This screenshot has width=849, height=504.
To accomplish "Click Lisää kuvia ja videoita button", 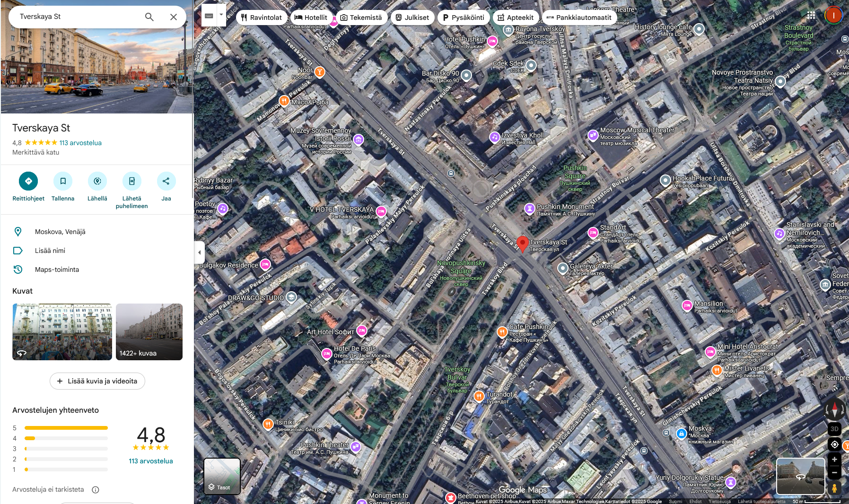I will pyautogui.click(x=97, y=381).
